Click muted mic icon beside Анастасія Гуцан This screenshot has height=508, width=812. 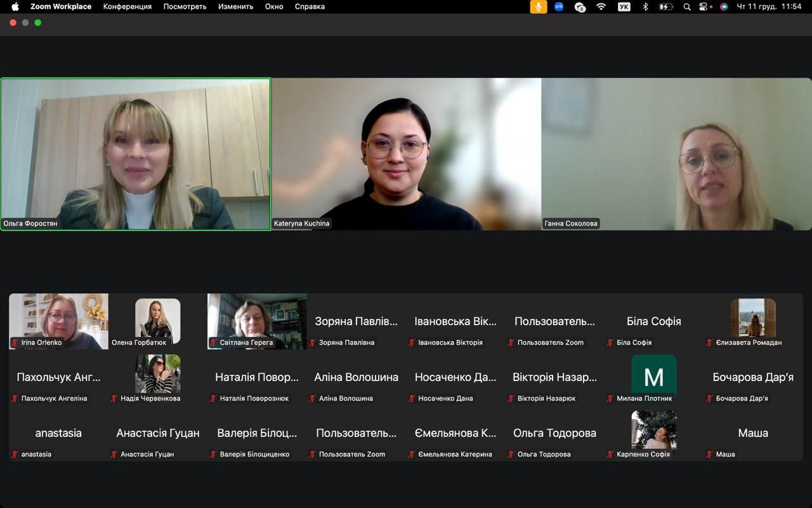[114, 455]
